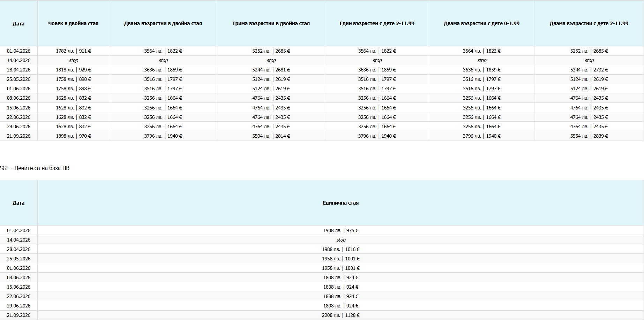Select the "Двама възрастни в двойна стая" header
644x320 pixels.
point(163,23)
